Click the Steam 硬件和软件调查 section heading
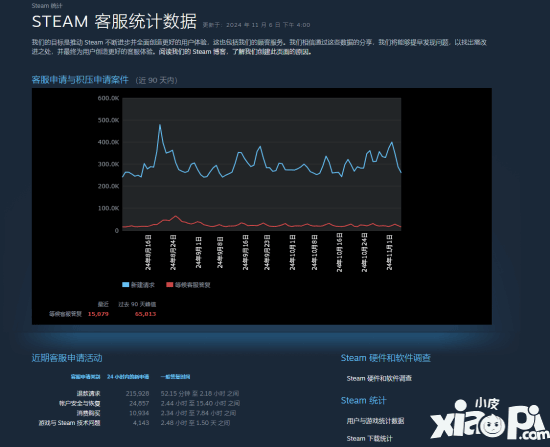This screenshot has height=447, width=550. (x=385, y=358)
